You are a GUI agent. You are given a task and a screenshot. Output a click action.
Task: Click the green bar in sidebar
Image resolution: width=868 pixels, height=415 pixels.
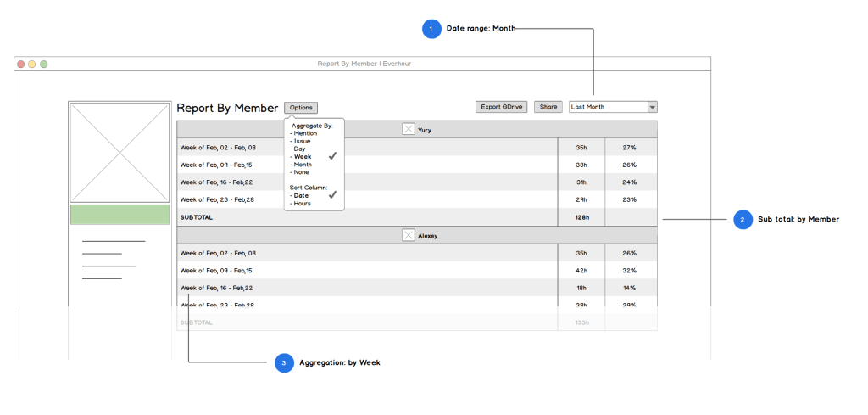coord(120,214)
